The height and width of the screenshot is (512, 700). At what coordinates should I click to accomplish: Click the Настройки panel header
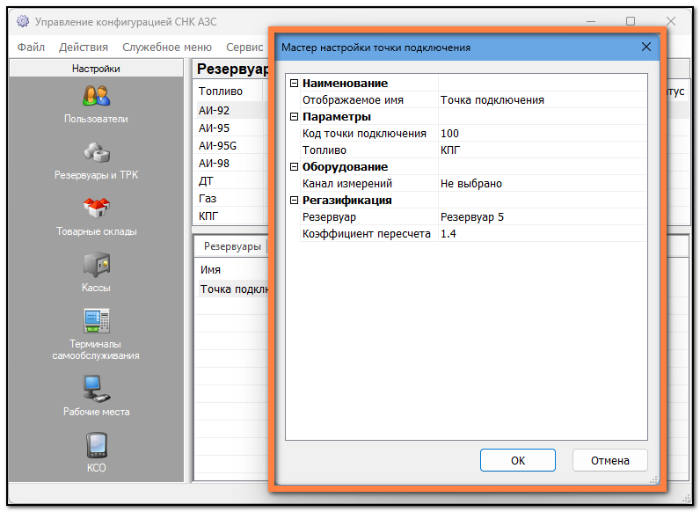tap(96, 68)
